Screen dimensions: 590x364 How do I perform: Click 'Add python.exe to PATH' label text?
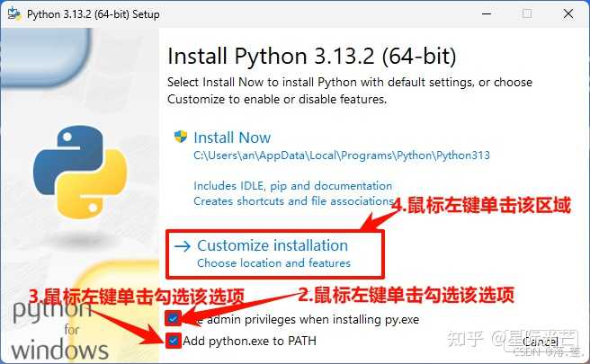click(249, 341)
